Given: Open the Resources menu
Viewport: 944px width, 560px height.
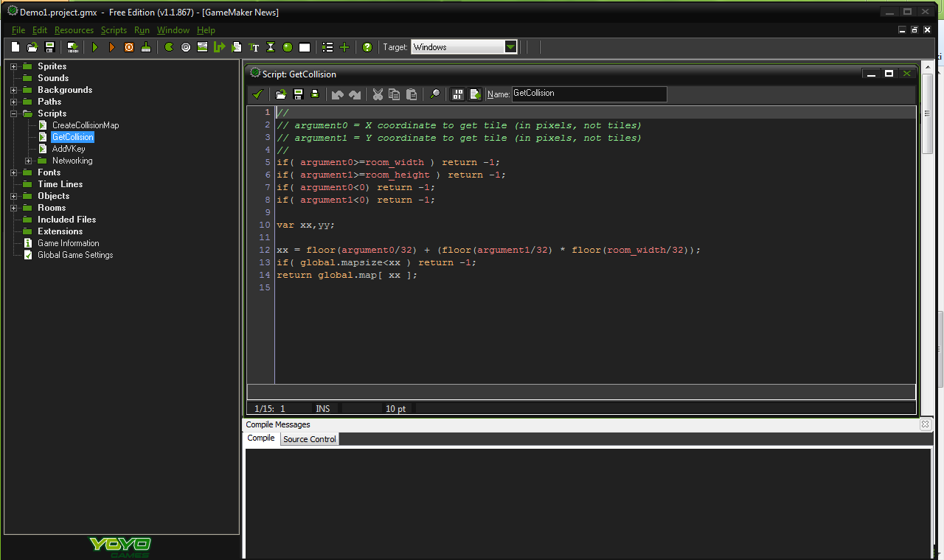Looking at the screenshot, I should 74,30.
